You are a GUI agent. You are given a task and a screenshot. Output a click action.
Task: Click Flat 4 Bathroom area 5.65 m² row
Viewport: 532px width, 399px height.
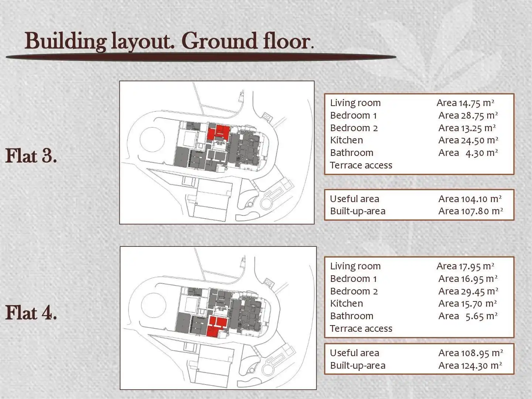[414, 316]
